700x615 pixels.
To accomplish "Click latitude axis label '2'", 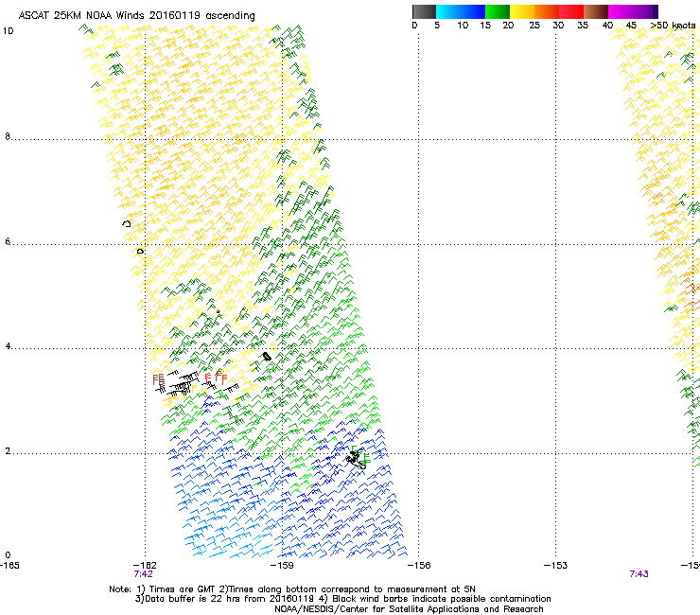I will coord(8,451).
